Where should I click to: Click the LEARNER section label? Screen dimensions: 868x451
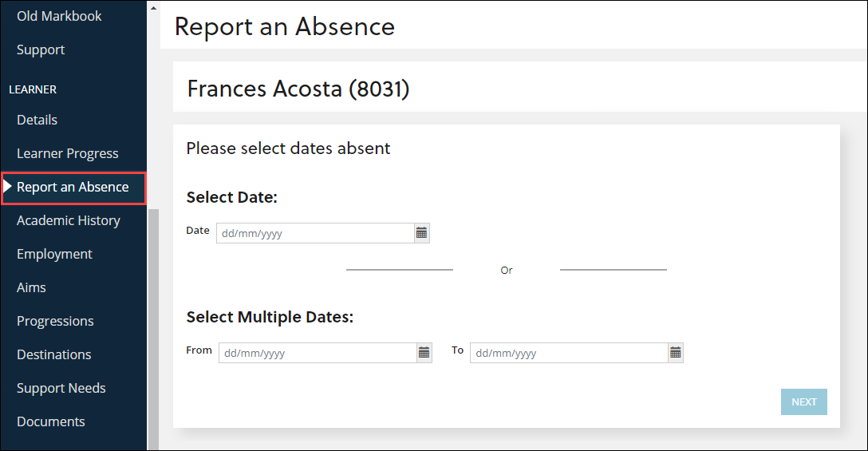tap(33, 89)
